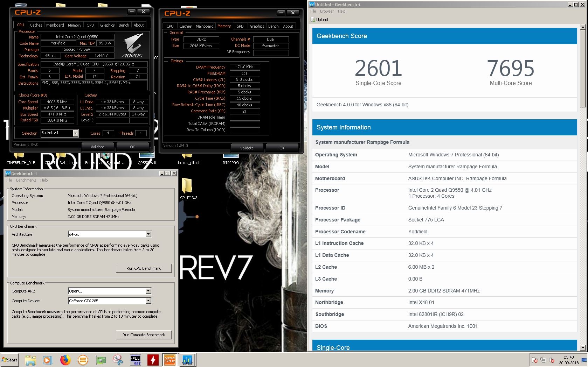The image size is (588, 367).
Task: Click the Upload icon in Geekbench results
Action: [x=313, y=20]
